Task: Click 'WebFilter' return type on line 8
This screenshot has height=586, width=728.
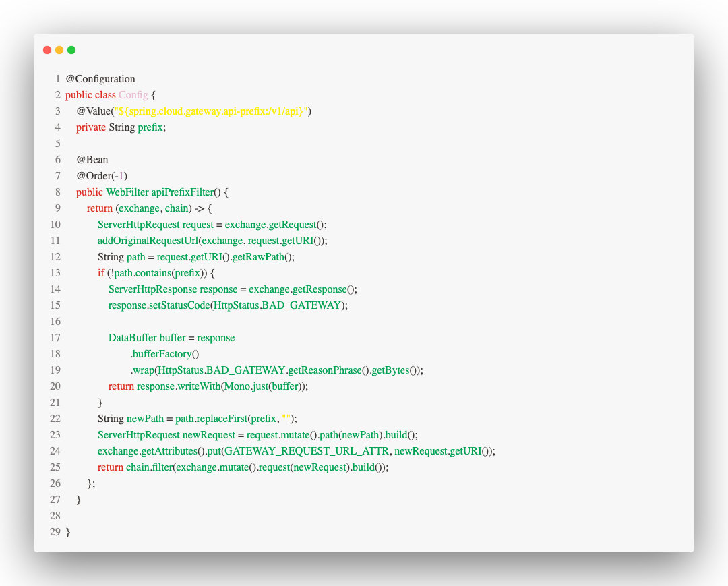Action: click(127, 192)
